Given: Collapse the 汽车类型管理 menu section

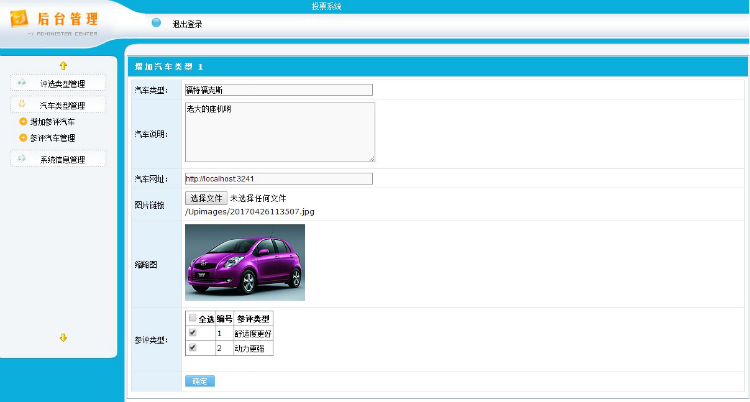Looking at the screenshot, I should 58,105.
